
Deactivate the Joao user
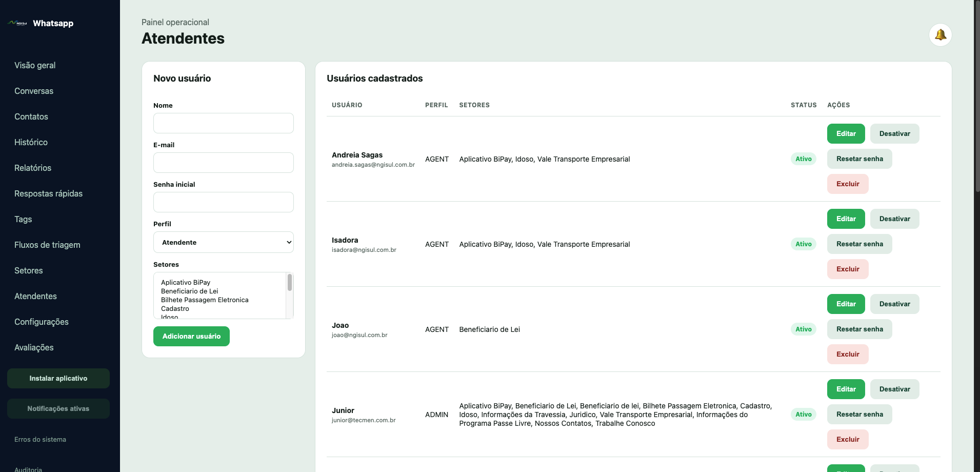pyautogui.click(x=894, y=304)
